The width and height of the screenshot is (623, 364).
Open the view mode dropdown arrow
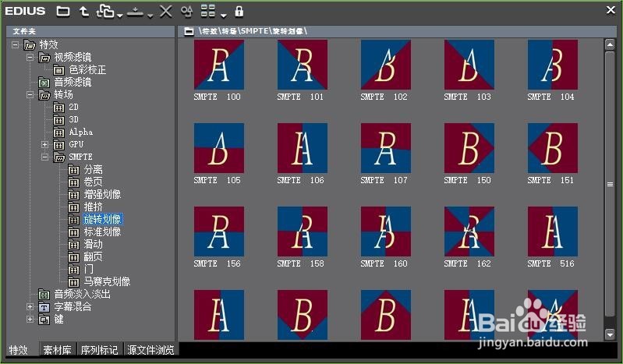(x=223, y=16)
